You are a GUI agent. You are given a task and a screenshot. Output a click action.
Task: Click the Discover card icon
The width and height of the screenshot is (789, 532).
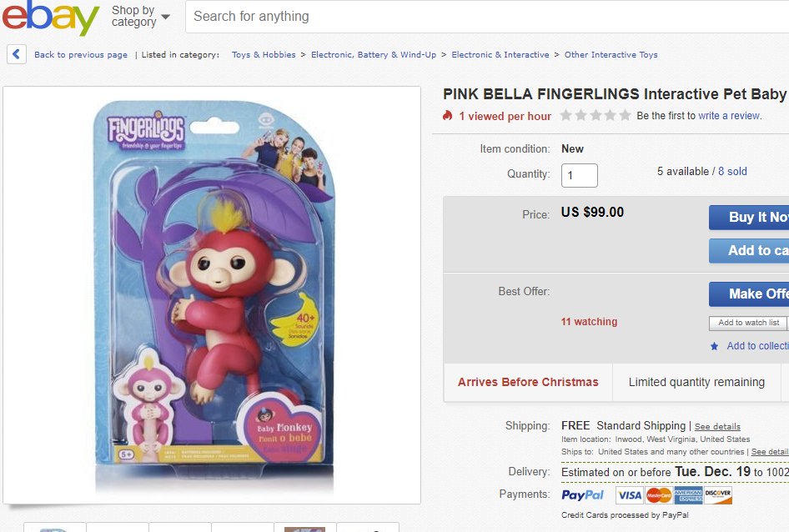pyautogui.click(x=717, y=495)
